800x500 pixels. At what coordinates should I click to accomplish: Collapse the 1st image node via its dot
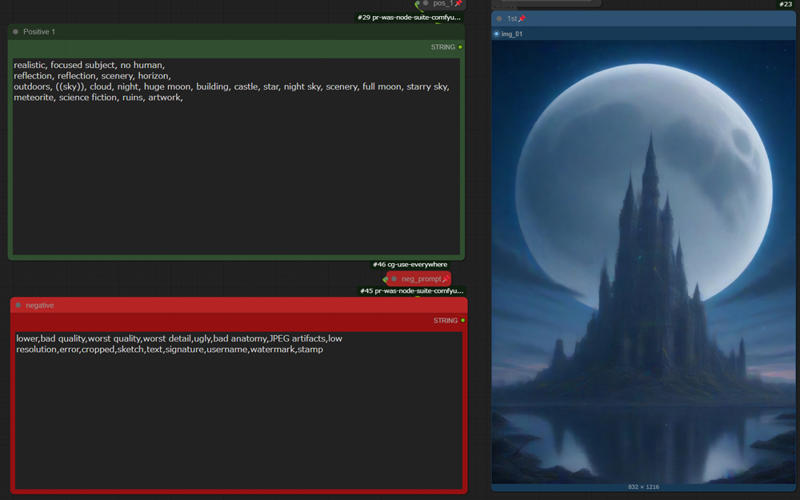(x=499, y=19)
